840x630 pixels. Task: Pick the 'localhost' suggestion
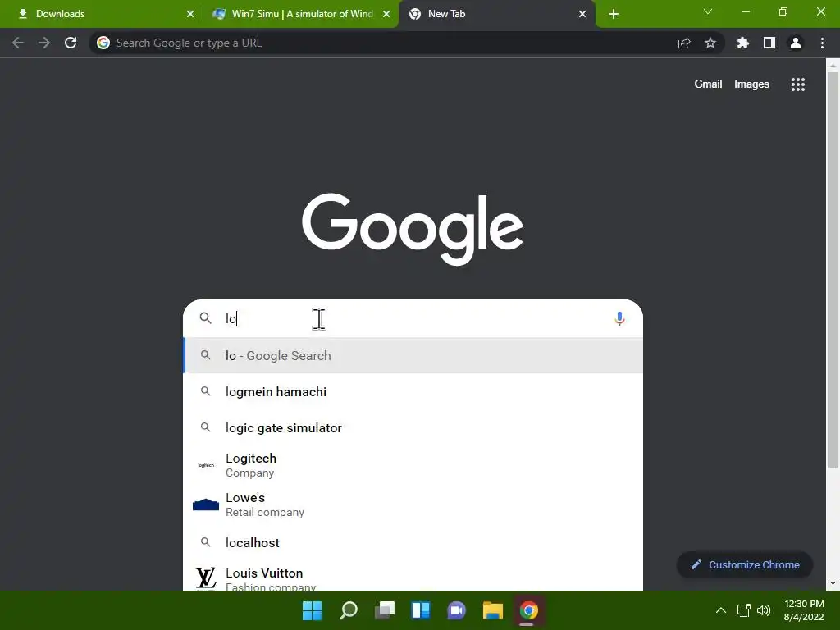[x=413, y=543]
